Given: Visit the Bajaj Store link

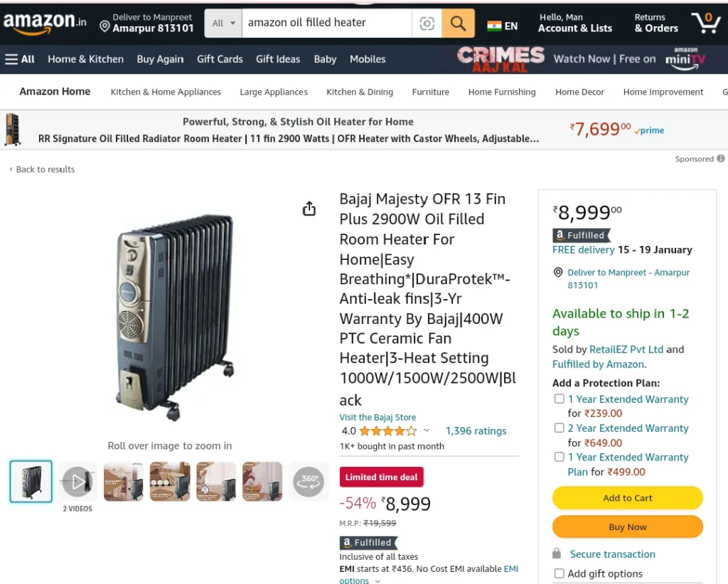Looking at the screenshot, I should [x=378, y=417].
